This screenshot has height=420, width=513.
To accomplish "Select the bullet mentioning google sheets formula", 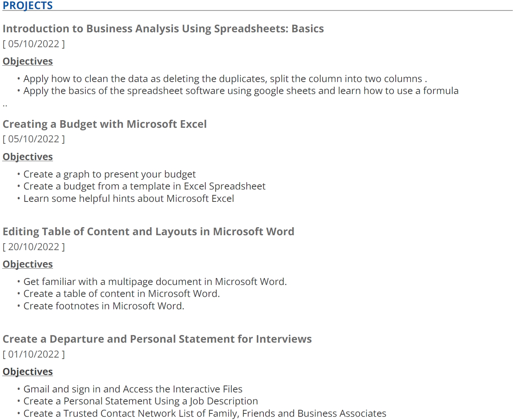I will [241, 91].
